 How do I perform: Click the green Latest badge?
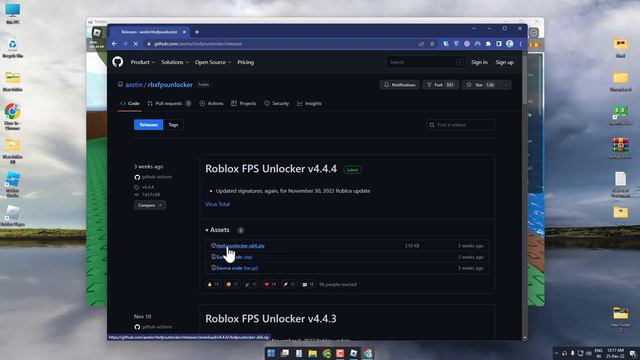pos(352,169)
